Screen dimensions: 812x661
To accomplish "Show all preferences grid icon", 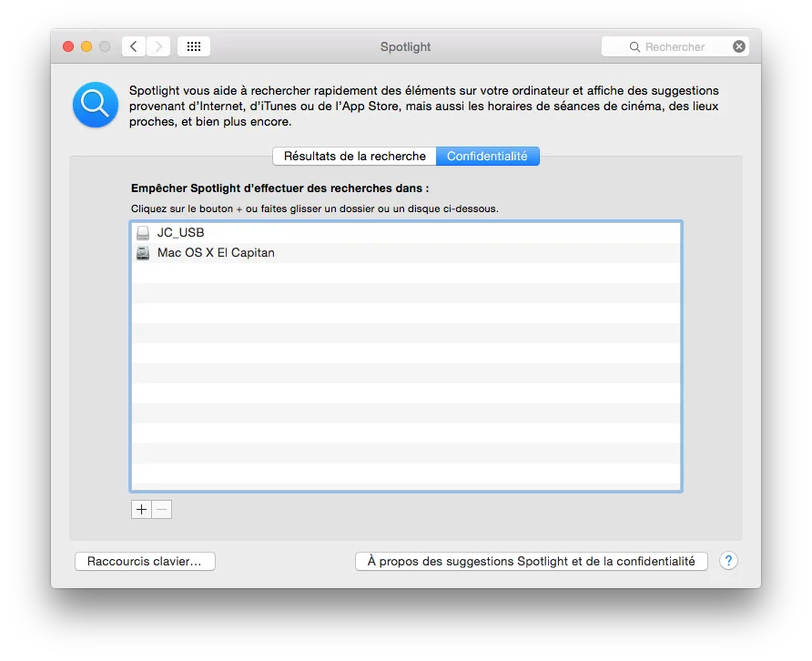I will [x=194, y=46].
